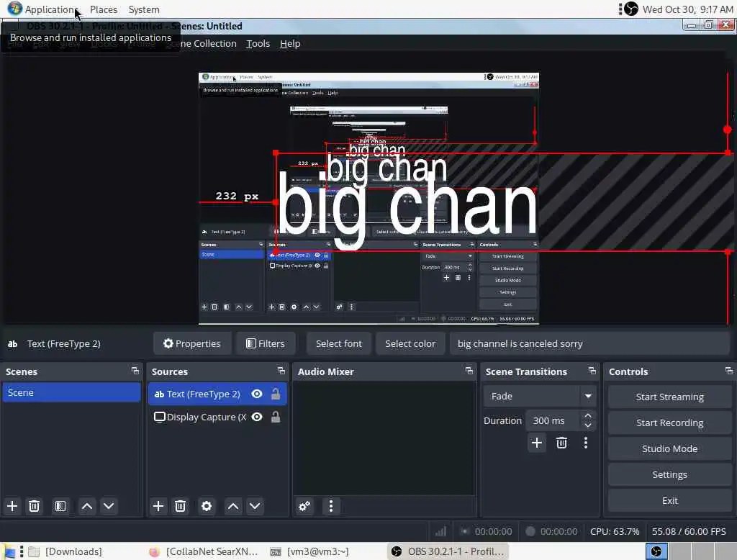Open the Help menu
This screenshot has width=737, height=560.
290,44
